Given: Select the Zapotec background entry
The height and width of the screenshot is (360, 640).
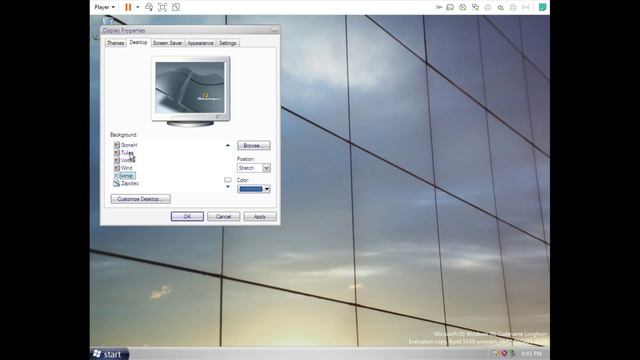Looking at the screenshot, I should click(130, 183).
